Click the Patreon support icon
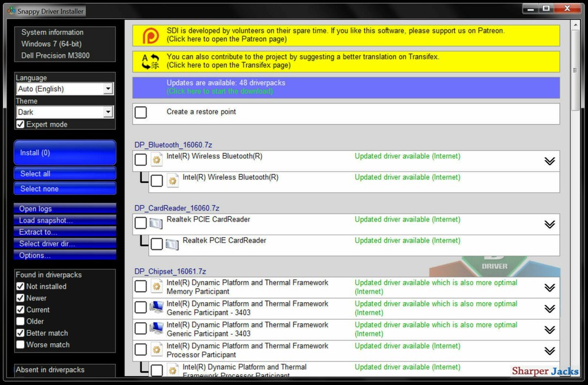This screenshot has height=385, width=588. click(152, 35)
